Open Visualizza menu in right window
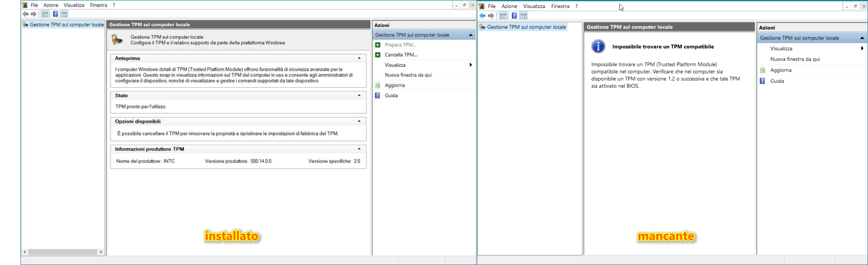The height and width of the screenshot is (265, 868). tap(534, 6)
